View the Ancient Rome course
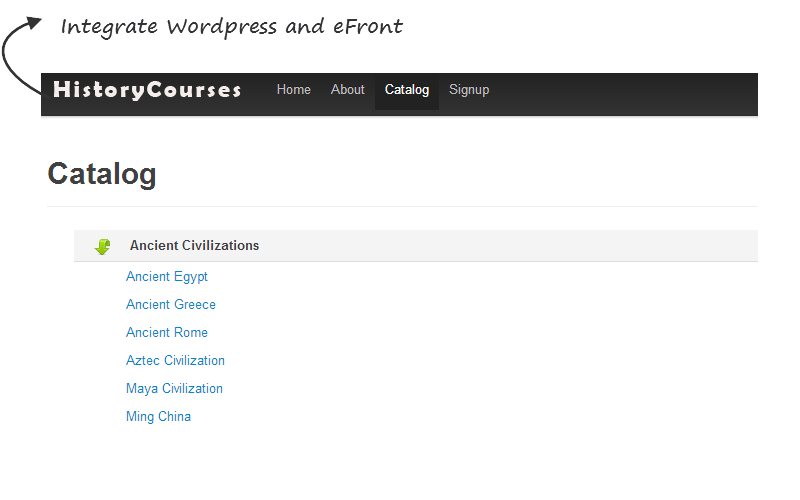The width and height of the screenshot is (800, 500). tap(166, 333)
